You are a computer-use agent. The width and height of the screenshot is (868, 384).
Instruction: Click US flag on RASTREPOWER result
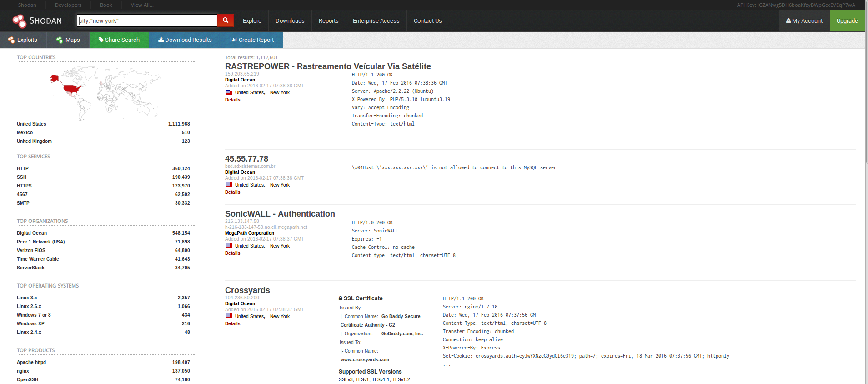(229, 92)
